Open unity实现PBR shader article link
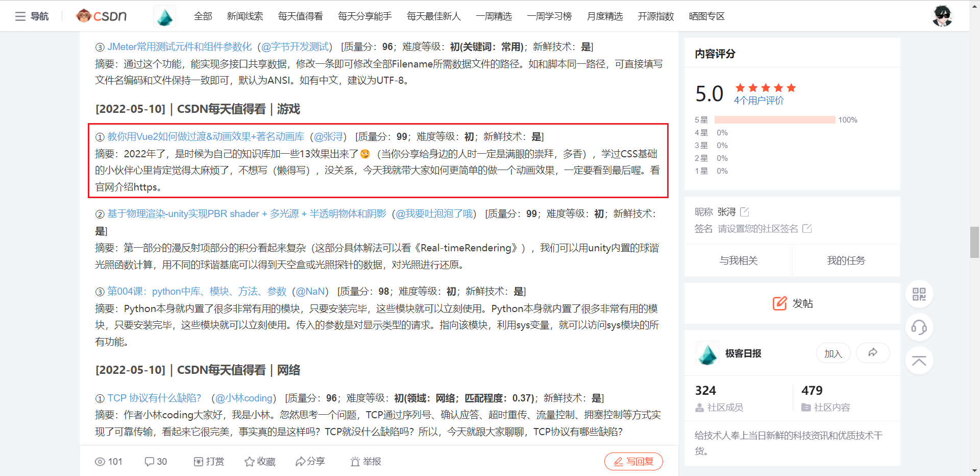 tap(247, 214)
